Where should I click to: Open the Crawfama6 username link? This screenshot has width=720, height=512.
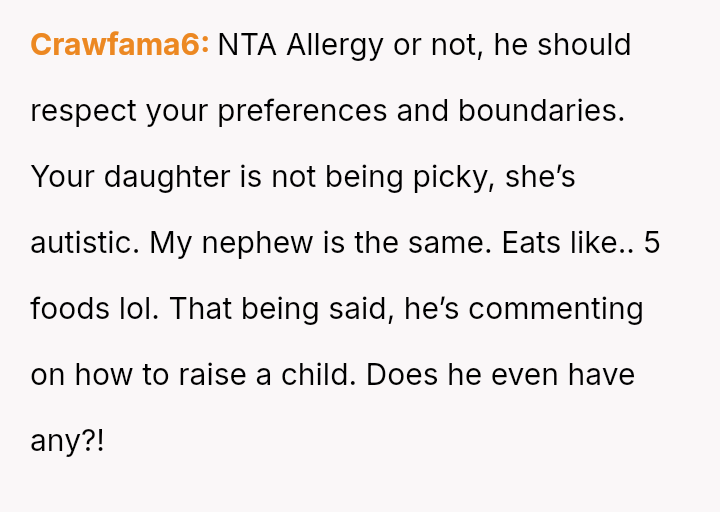(119, 45)
